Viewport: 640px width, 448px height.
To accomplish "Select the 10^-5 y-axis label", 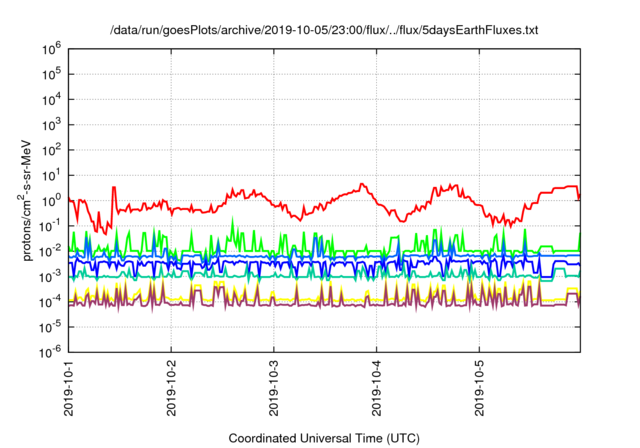I will pos(50,328).
